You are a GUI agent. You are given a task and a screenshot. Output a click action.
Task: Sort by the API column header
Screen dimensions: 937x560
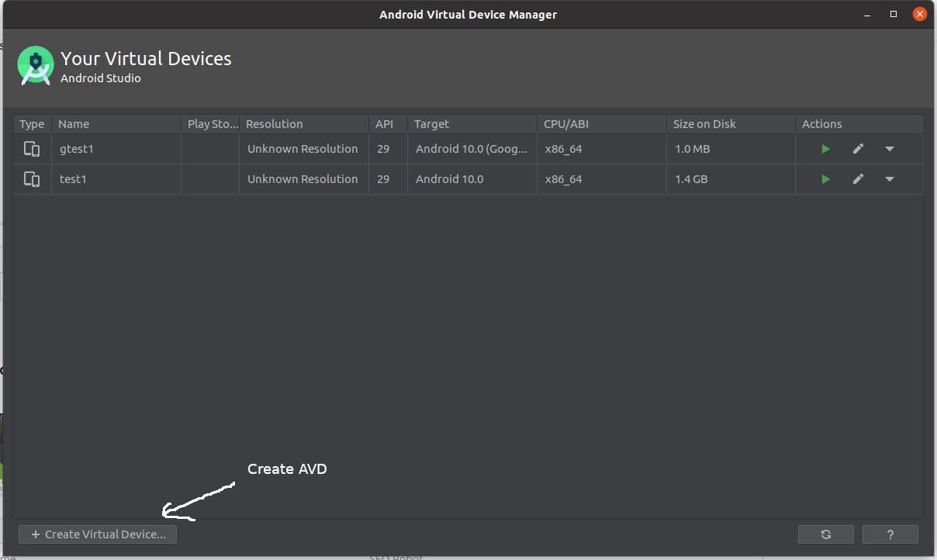coord(388,124)
